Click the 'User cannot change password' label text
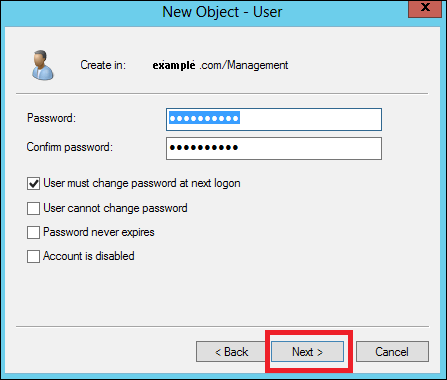447x380 pixels. click(115, 208)
